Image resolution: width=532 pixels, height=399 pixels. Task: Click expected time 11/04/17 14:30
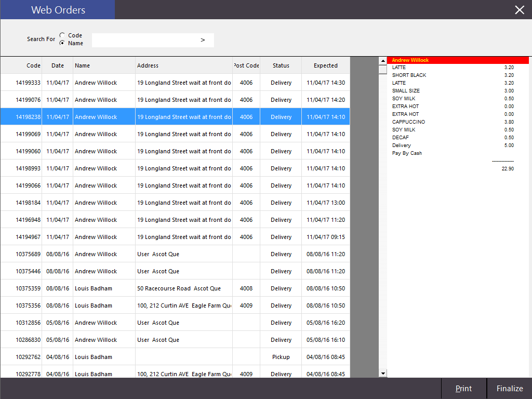pyautogui.click(x=326, y=83)
